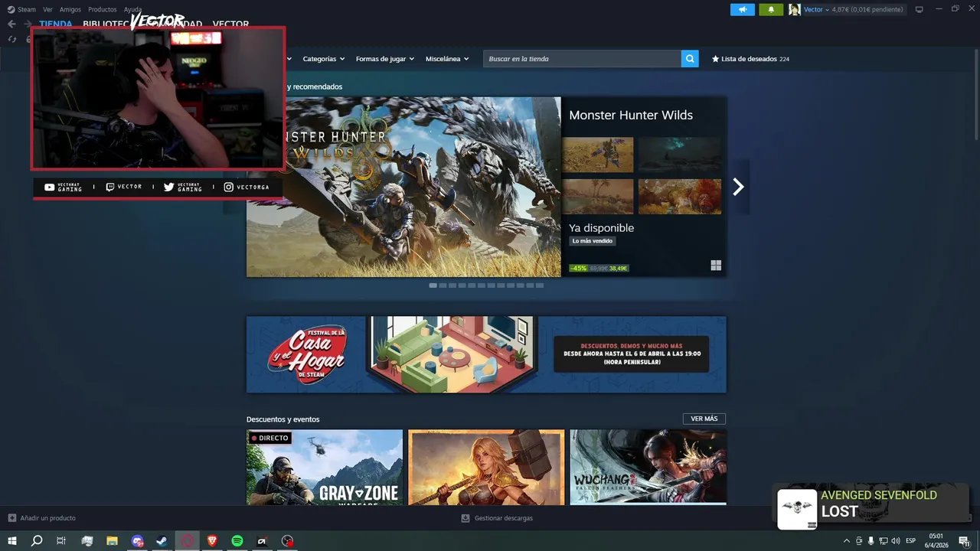Open the Monster Hunter Wilds main capsule image
Viewport: 980px width, 551px height.
pyautogui.click(x=403, y=187)
